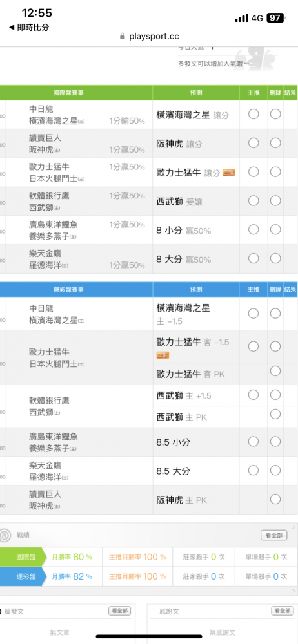This screenshot has width=298, height=644.
Task: Select delete radio for 歐力士猛牛 客 PK
Action: 275,371
